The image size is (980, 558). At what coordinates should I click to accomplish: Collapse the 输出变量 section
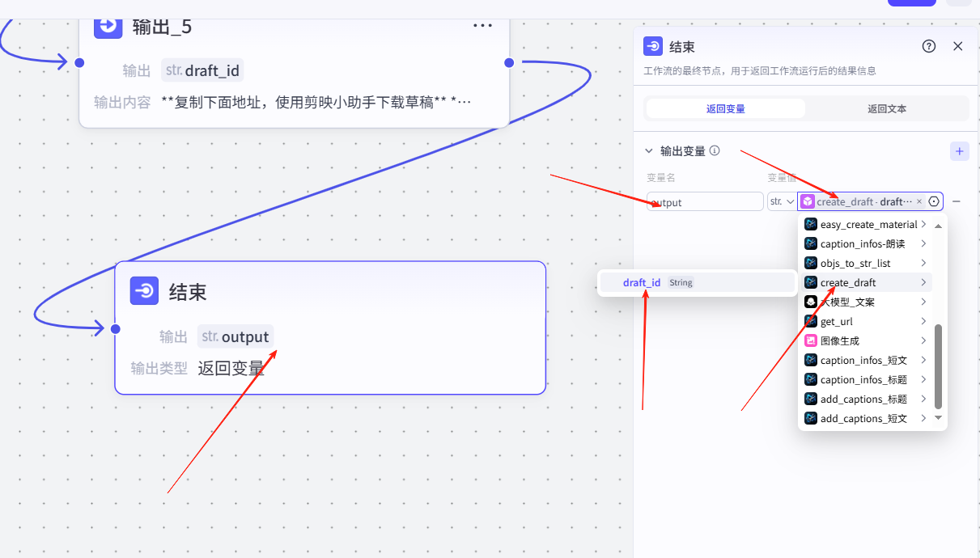pyautogui.click(x=648, y=151)
